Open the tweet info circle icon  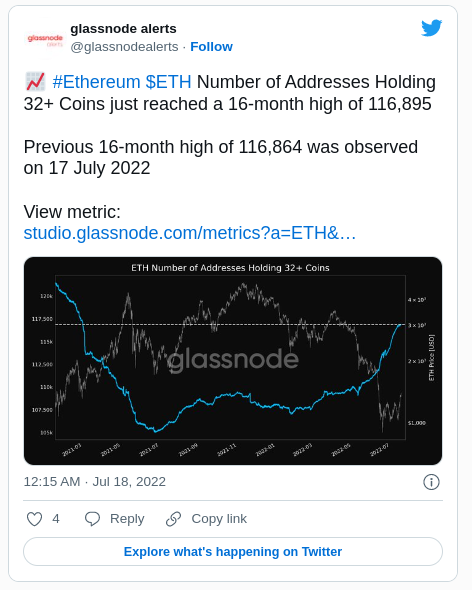[431, 482]
